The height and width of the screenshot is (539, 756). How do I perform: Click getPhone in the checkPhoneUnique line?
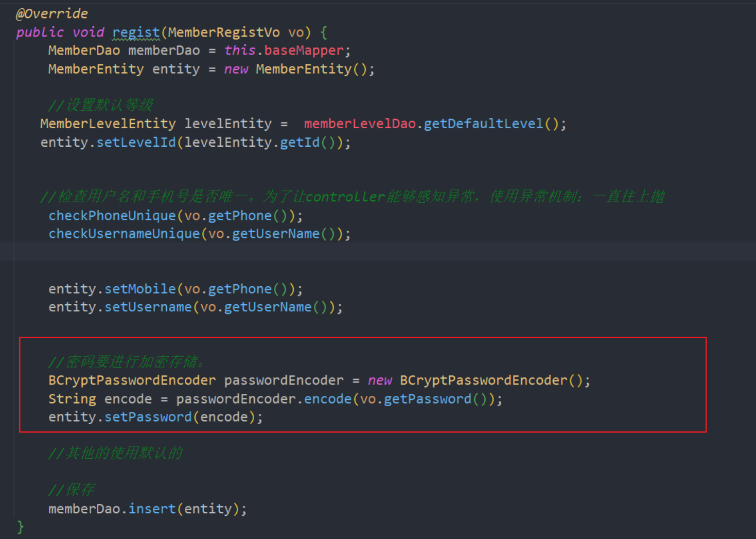240,216
